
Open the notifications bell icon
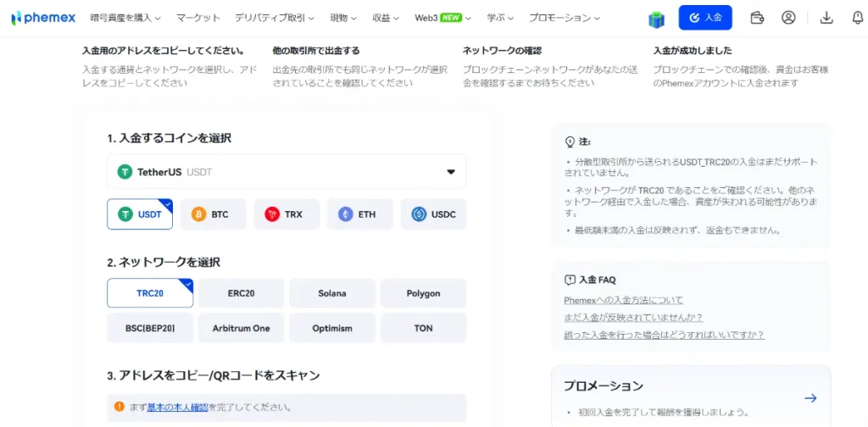coord(858,18)
